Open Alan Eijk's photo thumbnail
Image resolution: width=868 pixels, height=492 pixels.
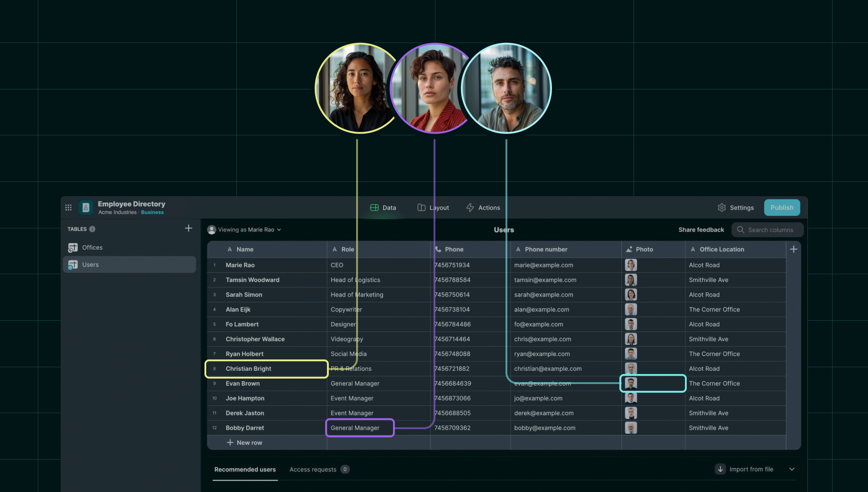[631, 309]
